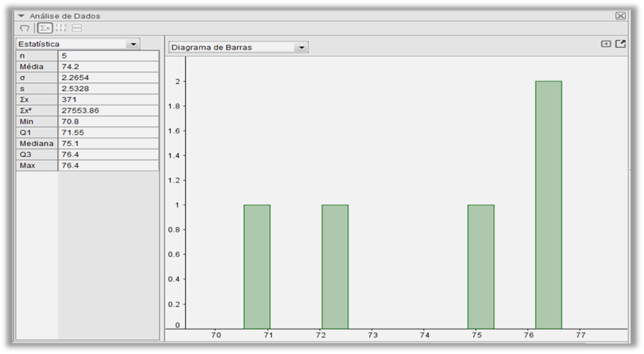Image resolution: width=644 pixels, height=354 pixels.
Task: Click the Σx² value 27553.86 cell
Action: pyautogui.click(x=108, y=110)
